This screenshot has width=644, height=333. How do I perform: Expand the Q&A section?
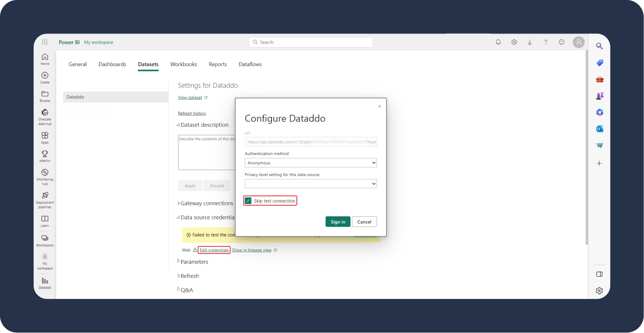pyautogui.click(x=178, y=289)
